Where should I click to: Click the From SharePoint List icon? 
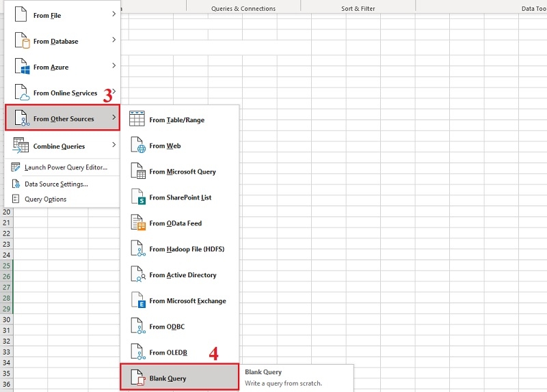[x=138, y=197]
